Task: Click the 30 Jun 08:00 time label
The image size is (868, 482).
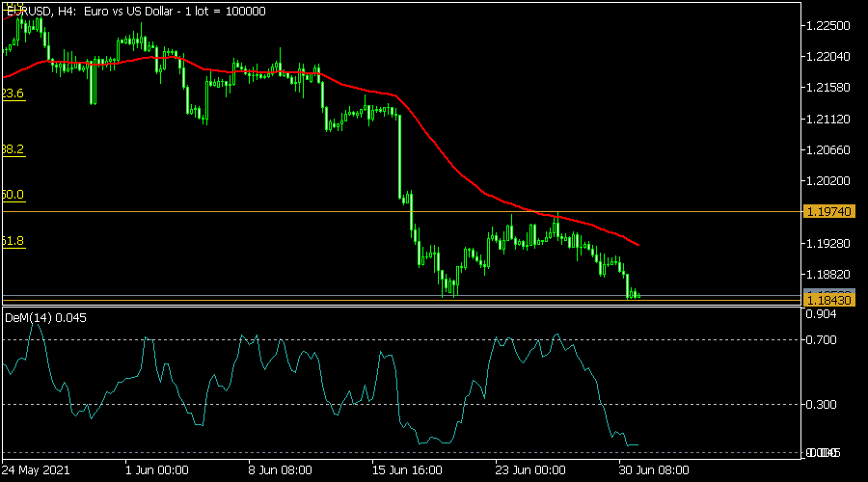Action: [654, 470]
